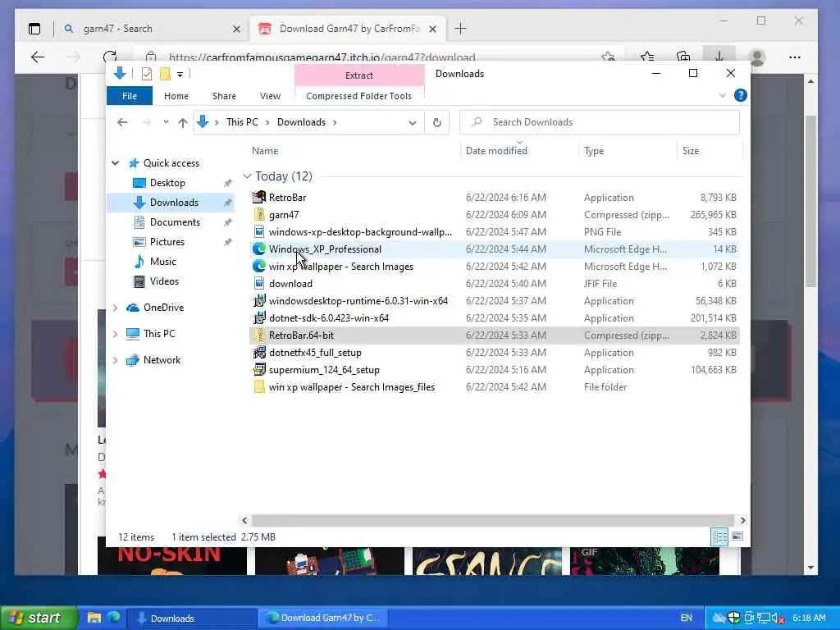840x630 pixels.
Task: Click the Edge page vertical scrollbar
Action: click(810, 201)
